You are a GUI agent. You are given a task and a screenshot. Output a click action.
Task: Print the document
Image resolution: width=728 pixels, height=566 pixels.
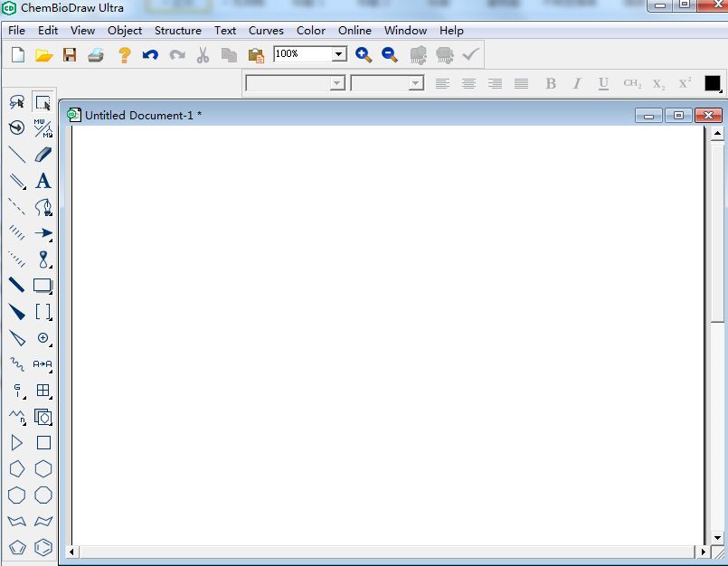96,55
